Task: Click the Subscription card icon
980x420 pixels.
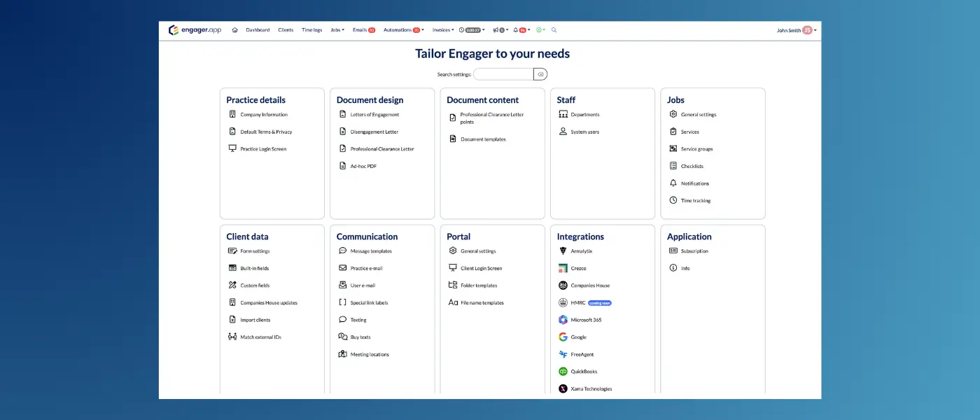Action: [x=673, y=251]
